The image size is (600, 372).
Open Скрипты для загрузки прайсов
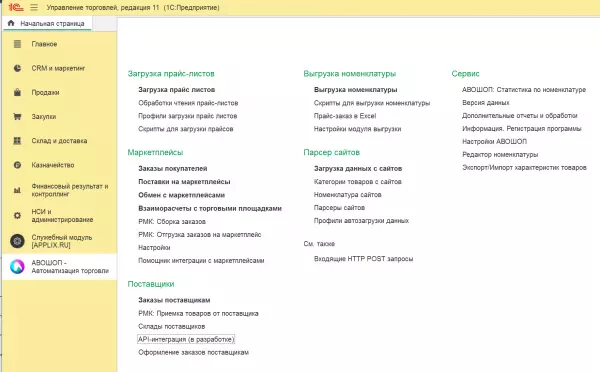(186, 129)
